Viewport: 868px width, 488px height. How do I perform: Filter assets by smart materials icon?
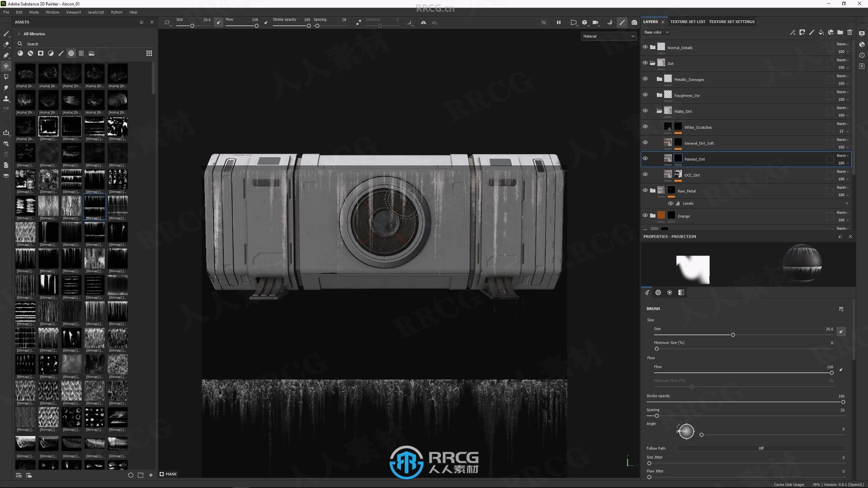[30, 53]
